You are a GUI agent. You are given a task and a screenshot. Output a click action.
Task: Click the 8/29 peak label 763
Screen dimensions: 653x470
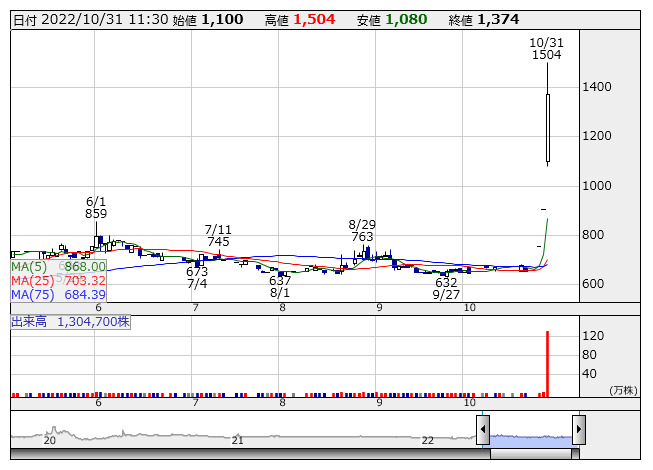(362, 237)
